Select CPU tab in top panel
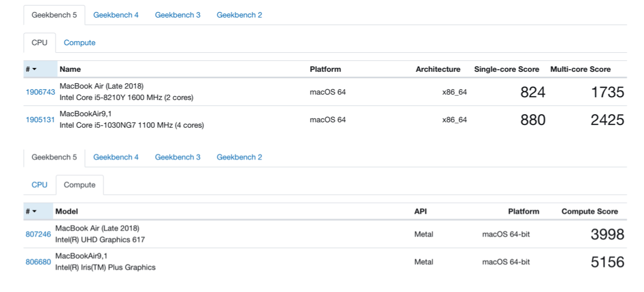Screen dimensions: 644x292 39,43
